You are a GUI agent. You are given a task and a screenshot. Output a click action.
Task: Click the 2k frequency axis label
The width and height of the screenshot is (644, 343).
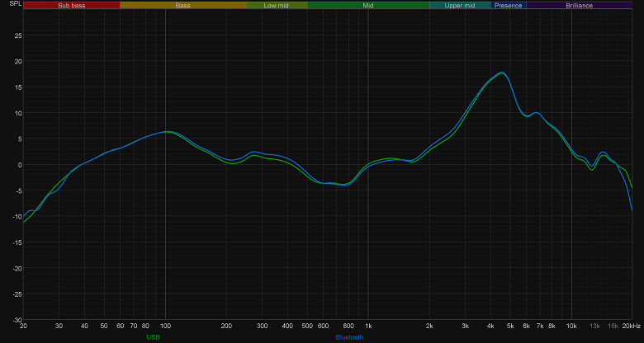click(429, 326)
